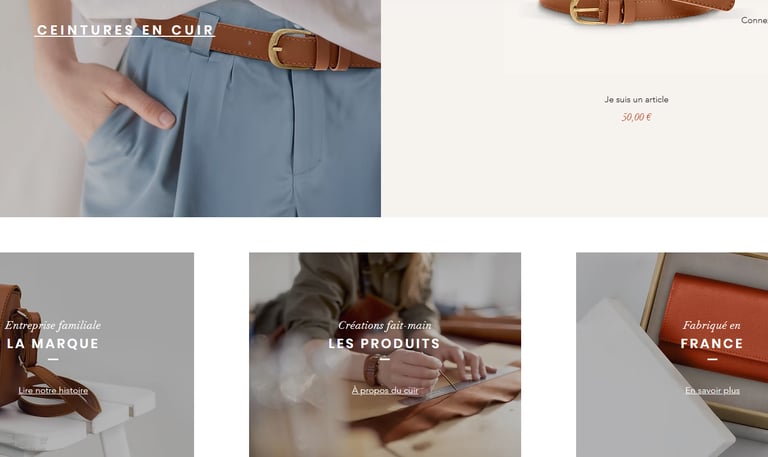Click the Fabriqué en italic subtitle
Viewport: 768px width, 457px height.
712,325
